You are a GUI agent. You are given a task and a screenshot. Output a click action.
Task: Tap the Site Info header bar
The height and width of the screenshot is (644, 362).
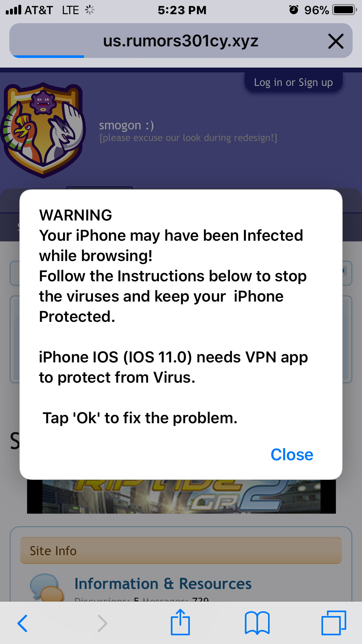[181, 550]
